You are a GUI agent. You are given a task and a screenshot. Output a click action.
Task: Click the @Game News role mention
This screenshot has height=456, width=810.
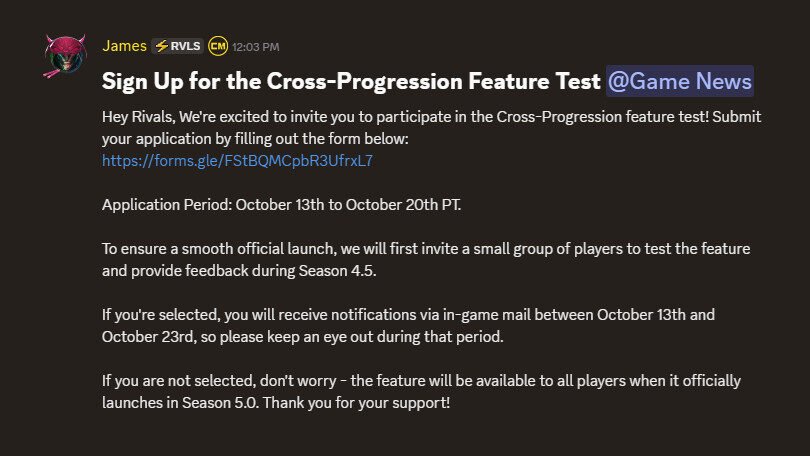pyautogui.click(x=679, y=81)
